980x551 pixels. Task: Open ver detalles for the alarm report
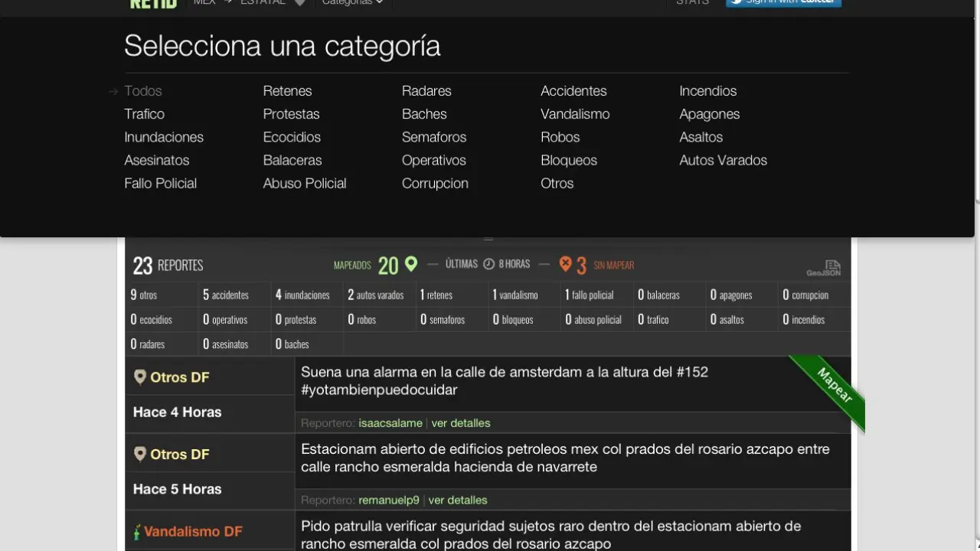(x=461, y=423)
